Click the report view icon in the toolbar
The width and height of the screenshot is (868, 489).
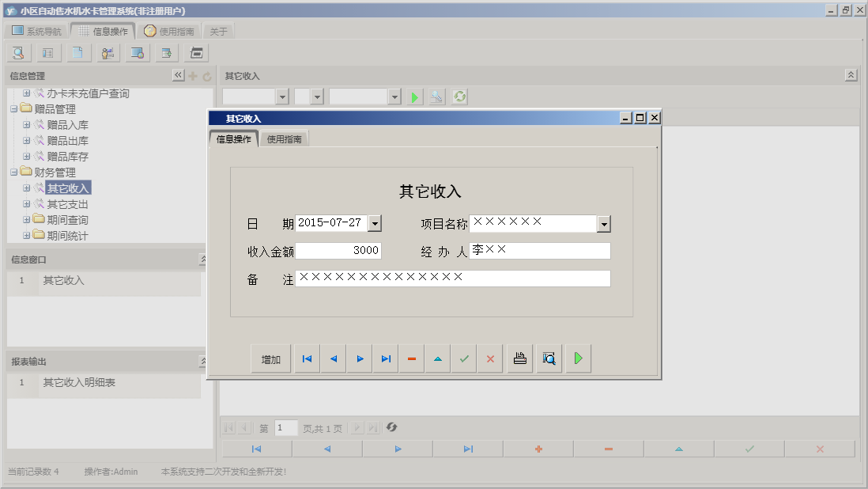click(47, 52)
